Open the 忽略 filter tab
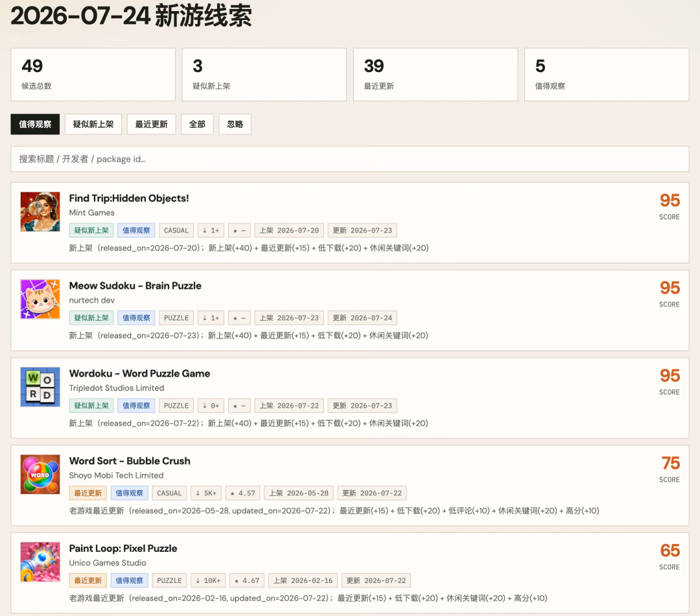 (235, 124)
